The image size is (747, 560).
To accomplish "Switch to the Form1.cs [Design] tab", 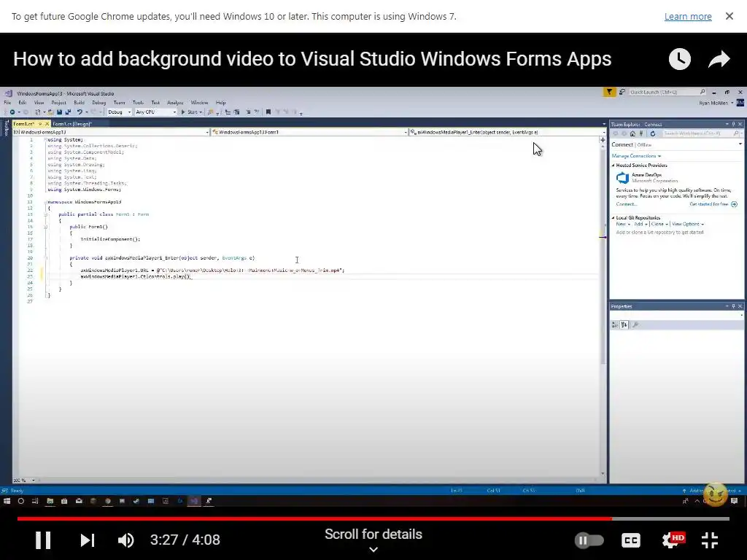I will coord(72,124).
